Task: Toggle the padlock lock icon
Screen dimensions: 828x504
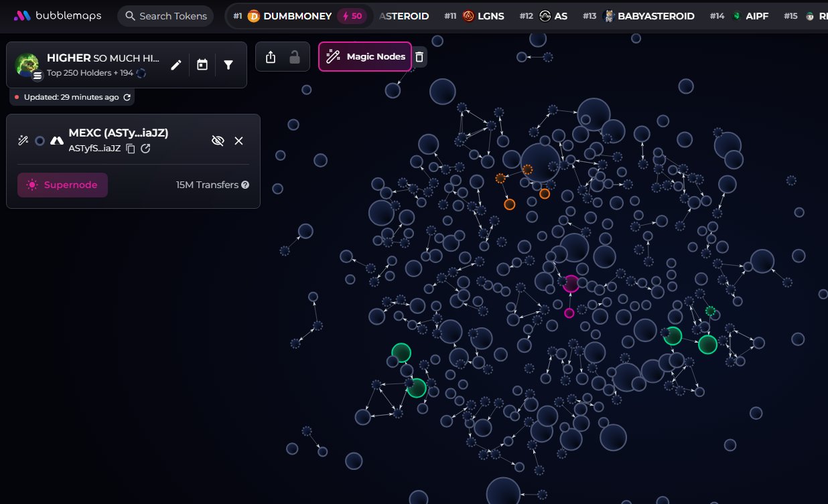Action: pos(294,57)
